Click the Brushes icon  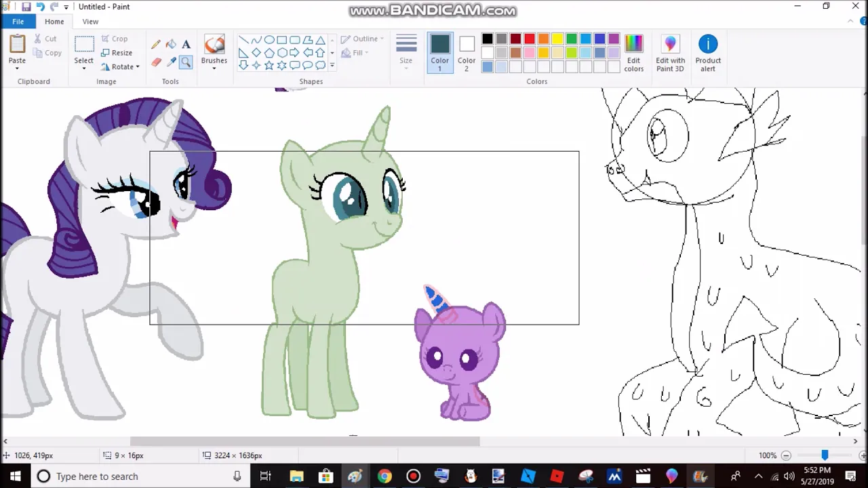point(214,45)
